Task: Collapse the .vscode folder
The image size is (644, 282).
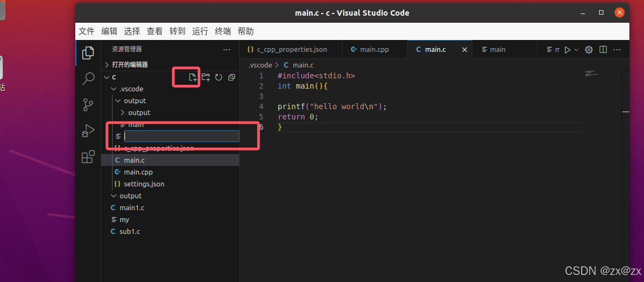Action: tap(114, 89)
